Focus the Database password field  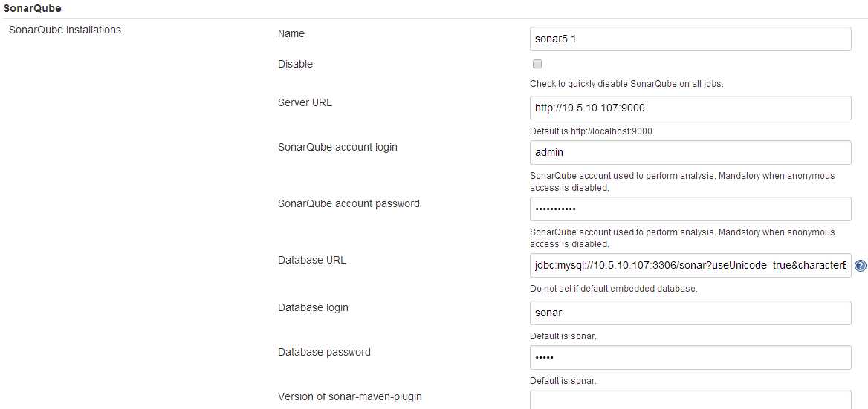coord(690,358)
